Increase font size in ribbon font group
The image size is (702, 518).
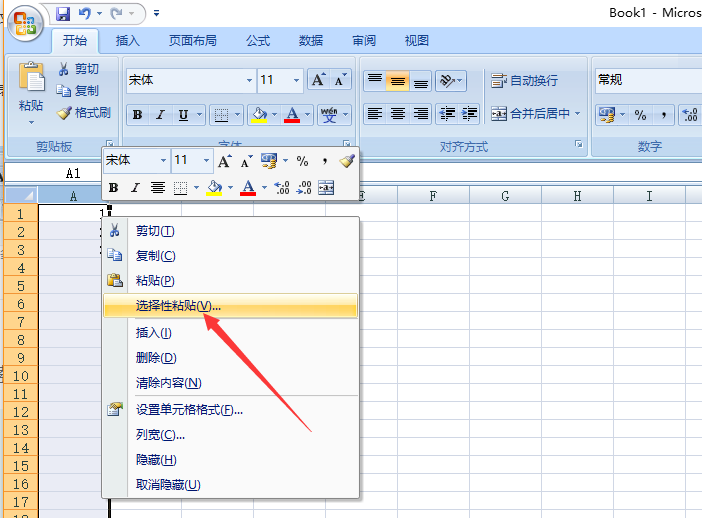(x=318, y=80)
